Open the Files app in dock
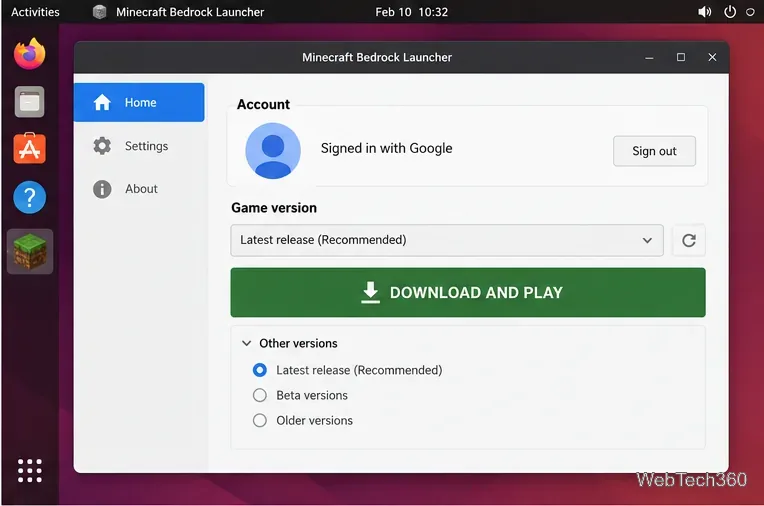 point(30,102)
